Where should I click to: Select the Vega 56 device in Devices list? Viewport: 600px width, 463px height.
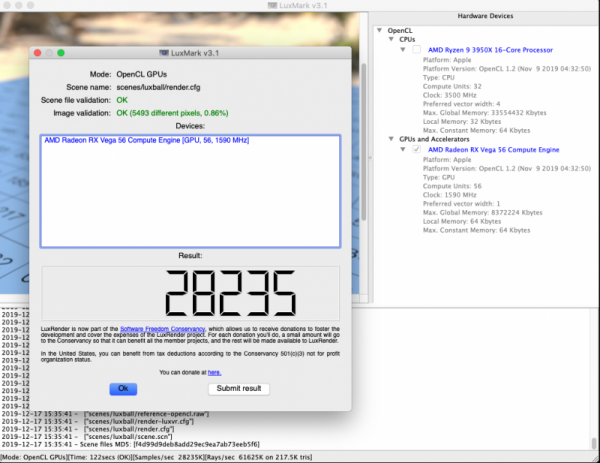147,140
